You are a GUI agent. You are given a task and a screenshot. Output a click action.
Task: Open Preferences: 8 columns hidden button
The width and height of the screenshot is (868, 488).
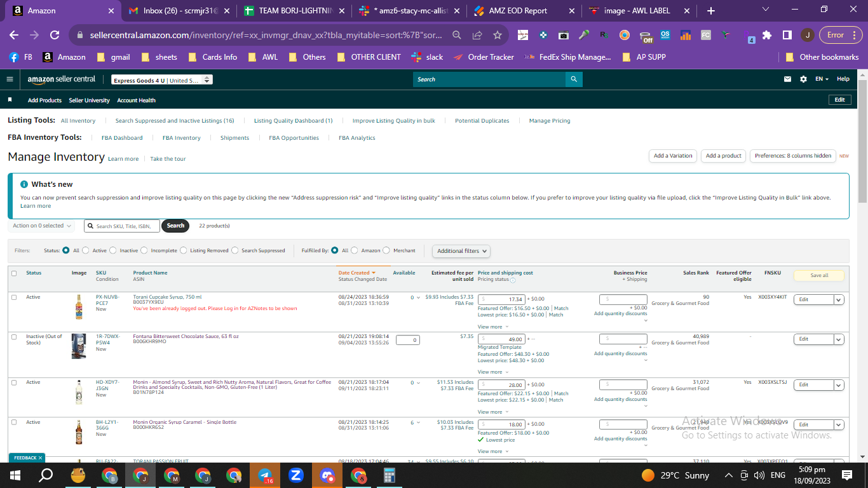click(793, 156)
